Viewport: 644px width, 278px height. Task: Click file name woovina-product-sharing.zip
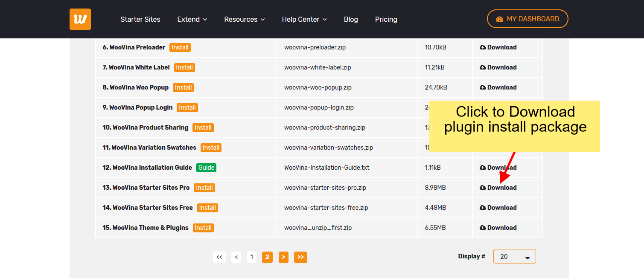point(325,127)
